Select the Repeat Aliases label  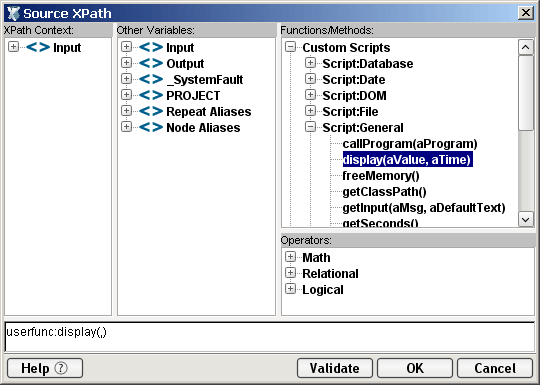(x=209, y=112)
